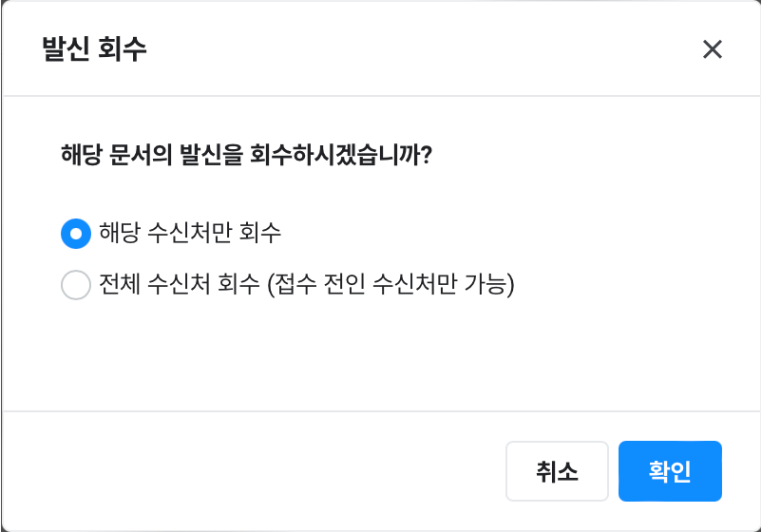Click the question text 해당 문서의 발신을 회수하시겠습니까?
This screenshot has width=762, height=532.
247,155
